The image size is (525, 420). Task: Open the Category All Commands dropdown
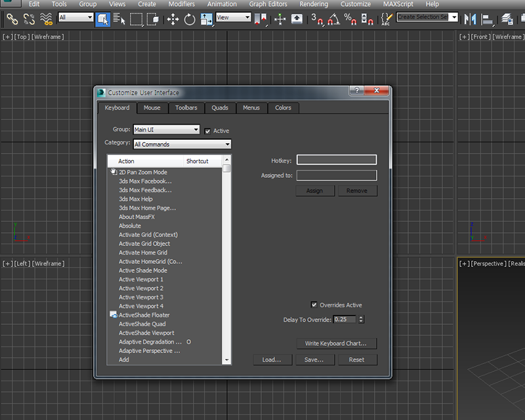point(182,144)
